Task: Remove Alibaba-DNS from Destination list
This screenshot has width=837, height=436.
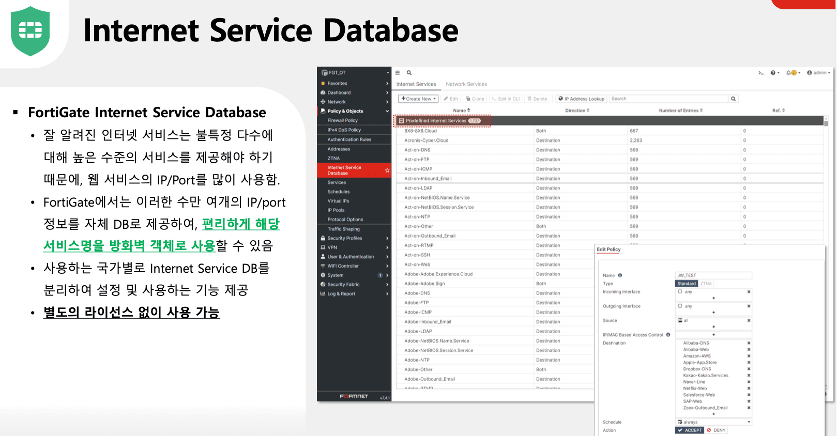Action: pyautogui.click(x=748, y=343)
